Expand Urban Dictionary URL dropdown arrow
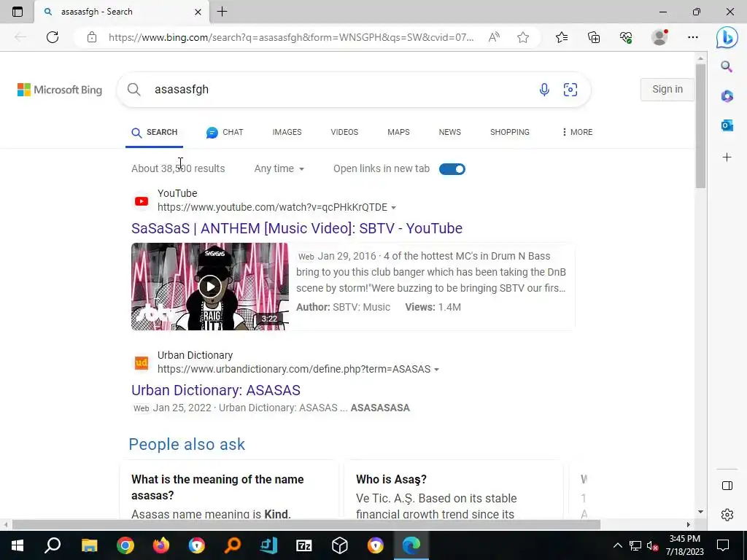 pos(436,370)
